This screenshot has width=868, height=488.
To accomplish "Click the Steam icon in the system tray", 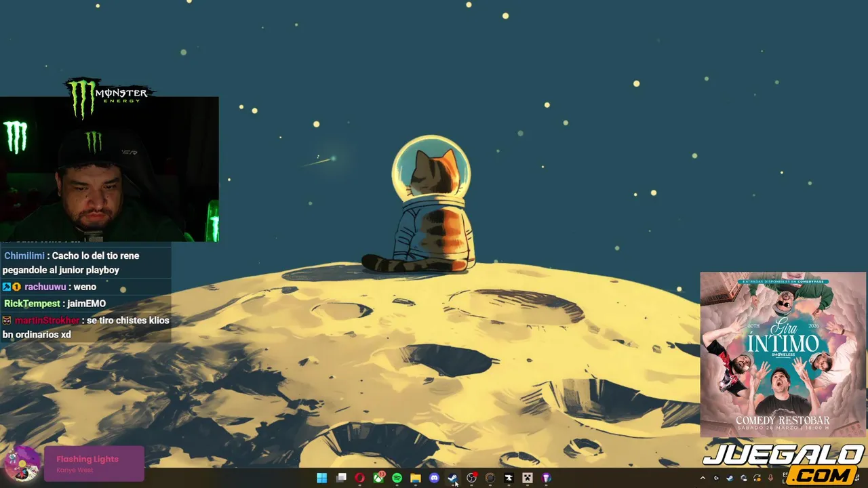I will [x=730, y=478].
